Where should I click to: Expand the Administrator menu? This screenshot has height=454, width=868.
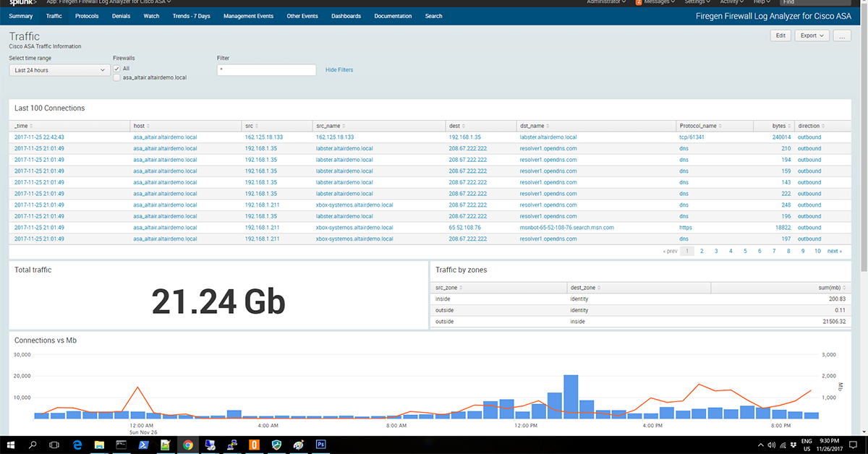607,2
